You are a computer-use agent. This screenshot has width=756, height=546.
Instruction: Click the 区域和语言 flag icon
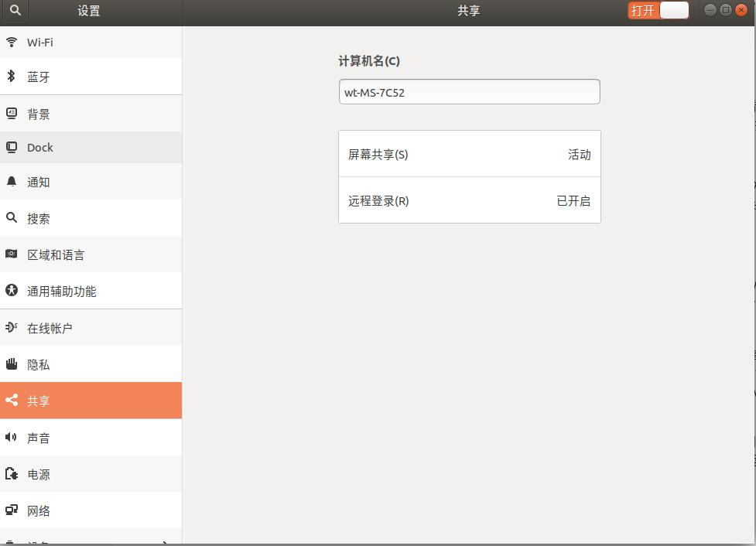click(x=12, y=254)
